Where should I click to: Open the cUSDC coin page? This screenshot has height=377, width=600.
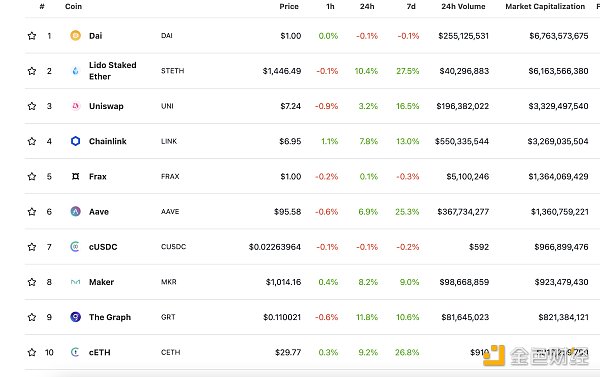pyautogui.click(x=103, y=247)
